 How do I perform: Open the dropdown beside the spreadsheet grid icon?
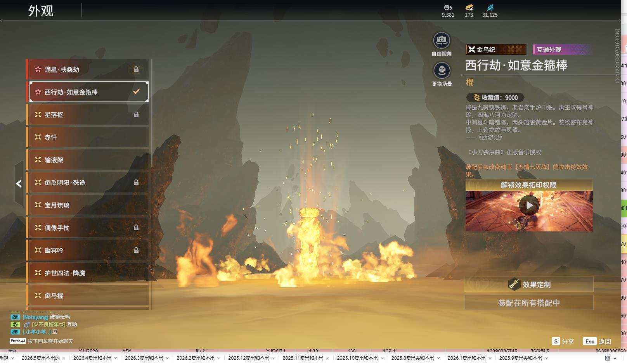615,358
